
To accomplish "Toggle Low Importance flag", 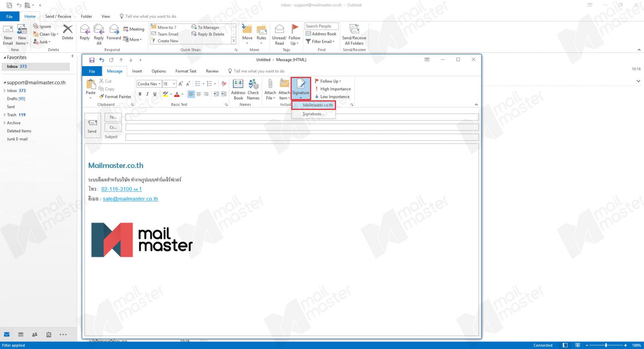I will [332, 97].
